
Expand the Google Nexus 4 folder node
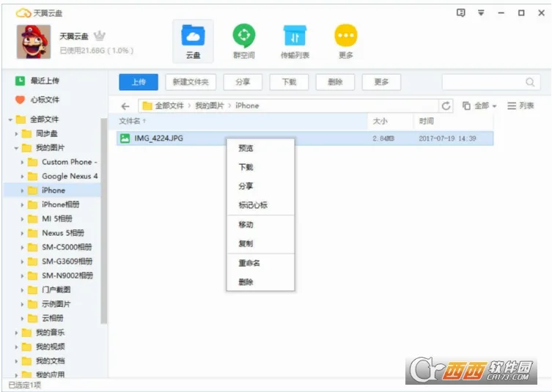click(x=22, y=177)
